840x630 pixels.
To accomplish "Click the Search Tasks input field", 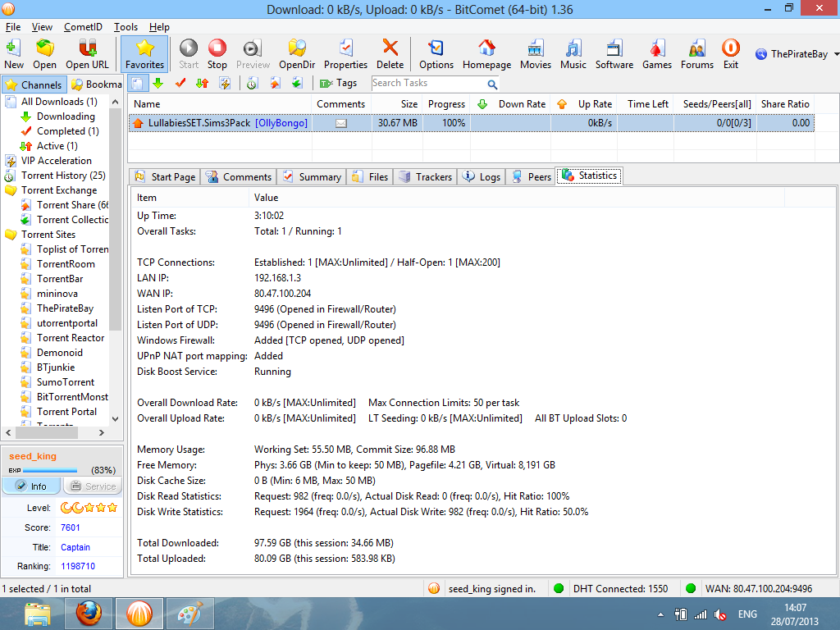I will 428,83.
